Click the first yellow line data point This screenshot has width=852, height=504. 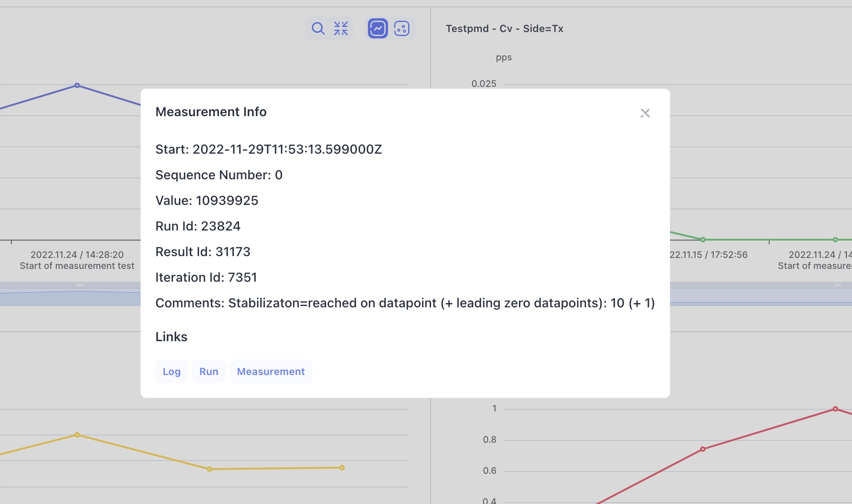pos(77,435)
